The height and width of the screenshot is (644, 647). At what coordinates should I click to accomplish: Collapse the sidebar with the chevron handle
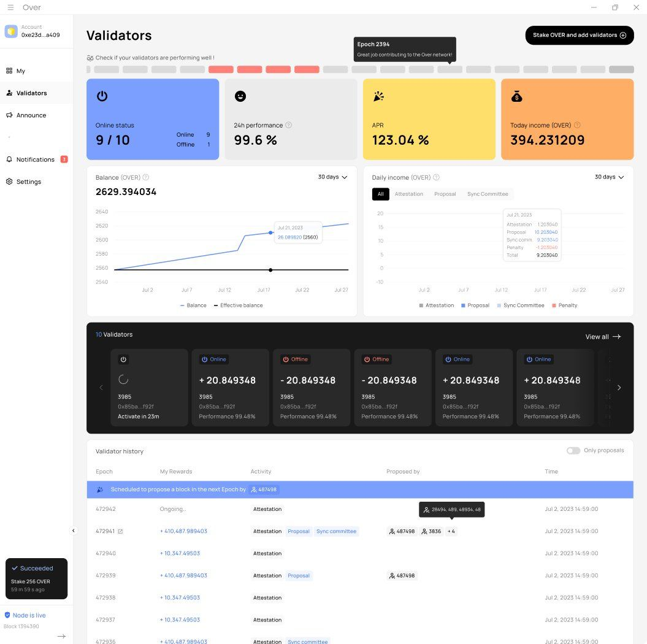(x=74, y=531)
